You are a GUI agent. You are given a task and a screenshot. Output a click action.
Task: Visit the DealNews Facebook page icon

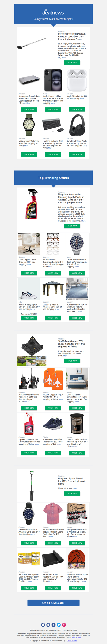[53, 625]
